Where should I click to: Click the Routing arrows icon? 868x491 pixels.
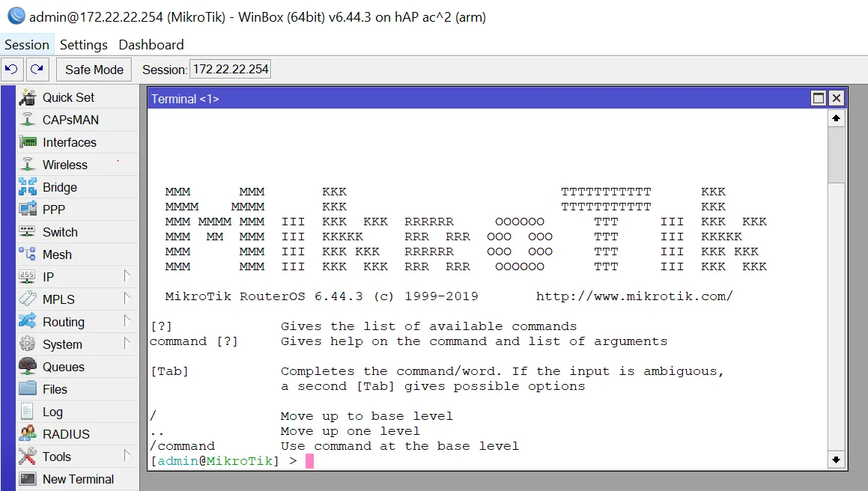(28, 321)
